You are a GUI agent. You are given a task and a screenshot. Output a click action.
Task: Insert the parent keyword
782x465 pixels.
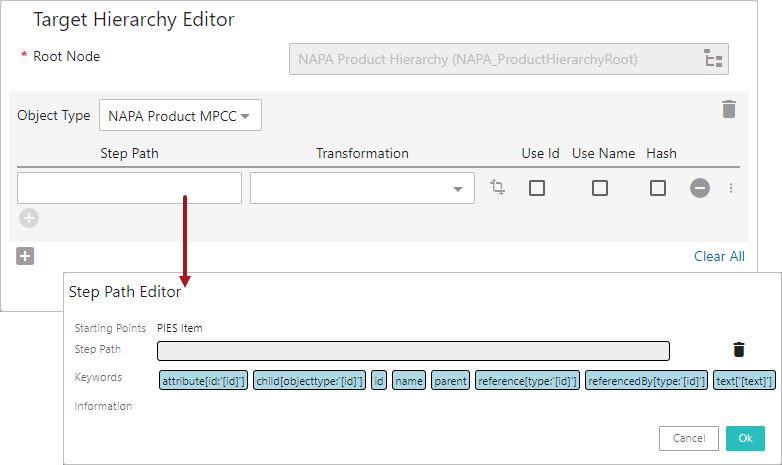click(451, 380)
